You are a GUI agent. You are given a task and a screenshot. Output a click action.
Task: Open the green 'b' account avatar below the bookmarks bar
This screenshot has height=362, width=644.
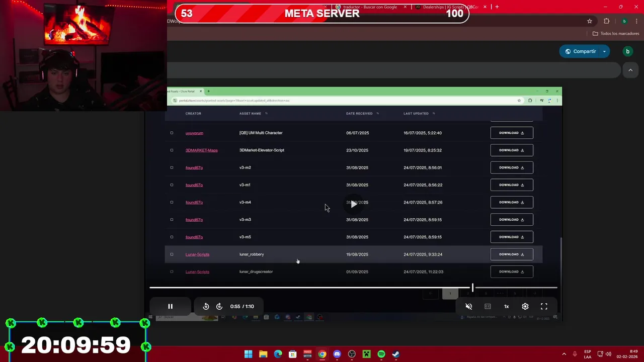pyautogui.click(x=627, y=51)
